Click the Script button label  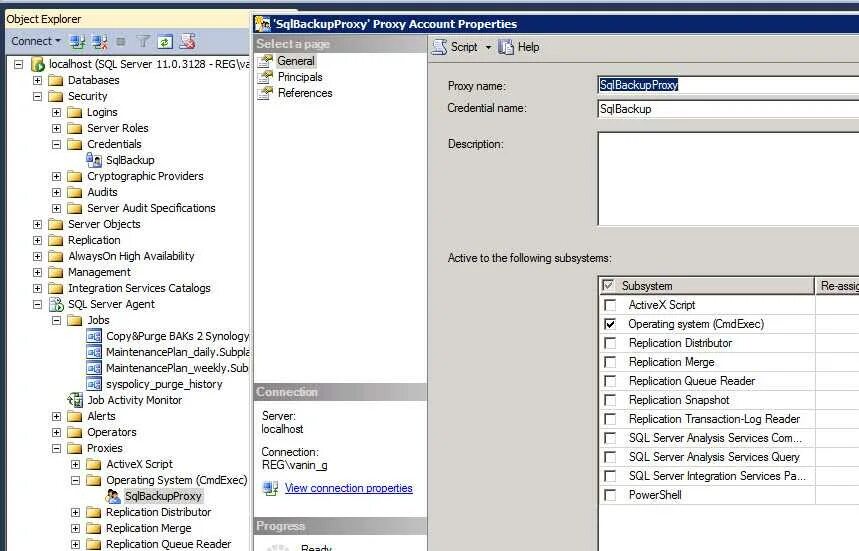tap(464, 47)
